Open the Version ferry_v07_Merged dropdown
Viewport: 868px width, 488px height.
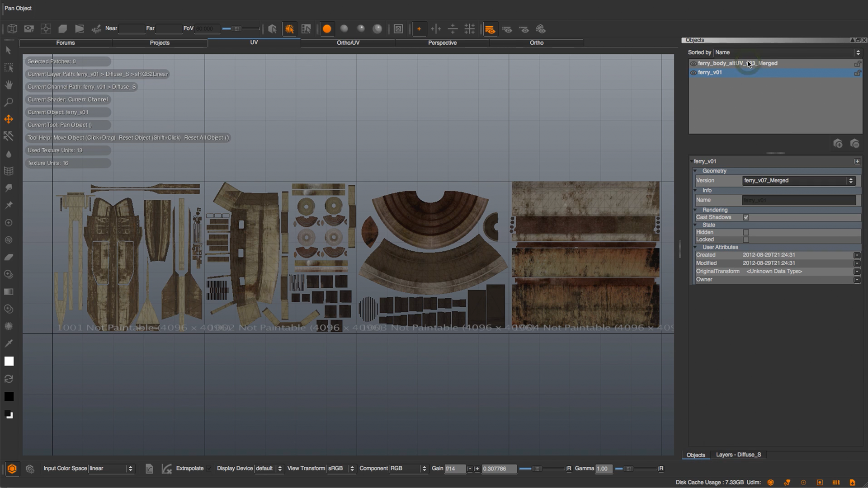point(799,181)
